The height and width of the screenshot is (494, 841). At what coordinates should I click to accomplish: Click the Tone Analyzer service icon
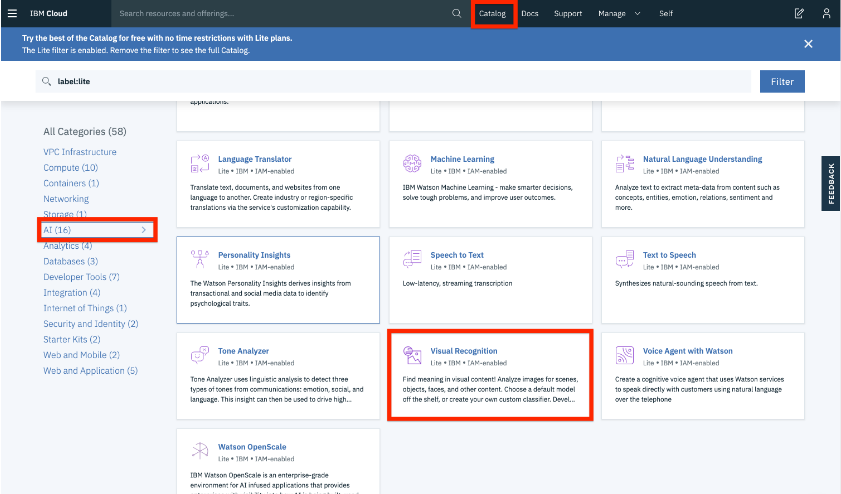[x=200, y=355]
